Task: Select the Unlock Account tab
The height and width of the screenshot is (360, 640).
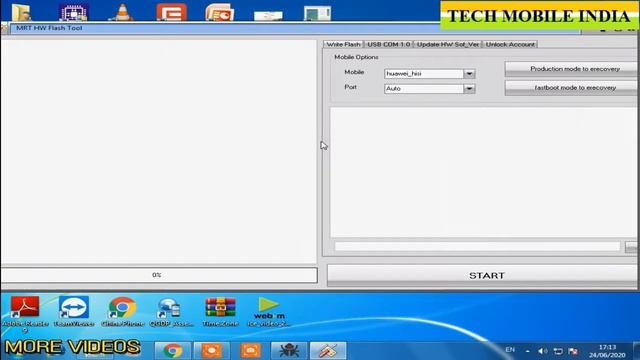Action: coord(510,44)
